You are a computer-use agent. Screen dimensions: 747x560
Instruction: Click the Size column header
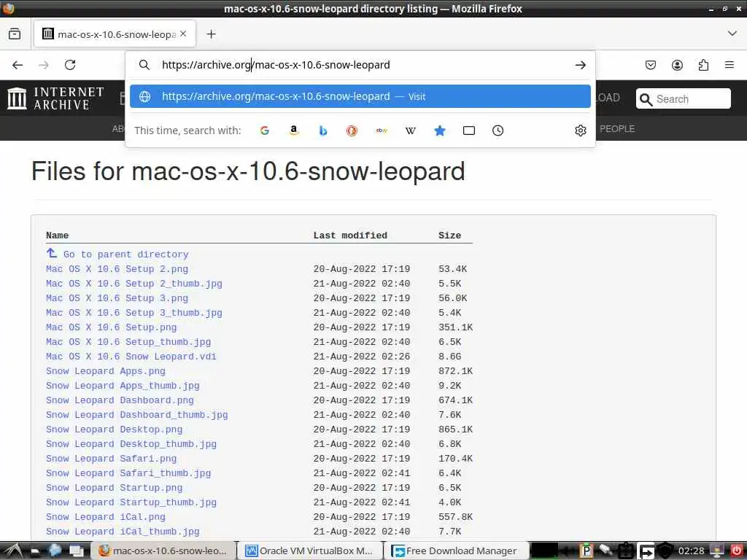coord(449,236)
